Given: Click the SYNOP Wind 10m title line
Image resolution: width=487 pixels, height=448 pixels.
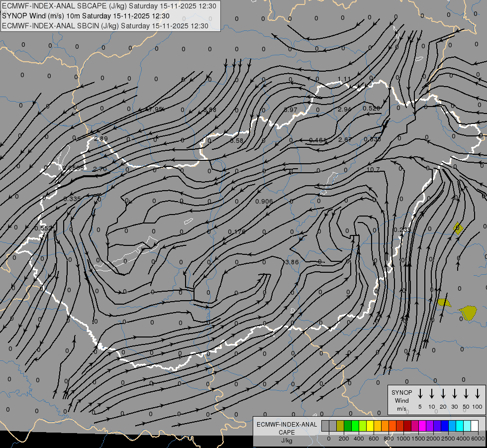Looking at the screenshot, I should pos(86,16).
